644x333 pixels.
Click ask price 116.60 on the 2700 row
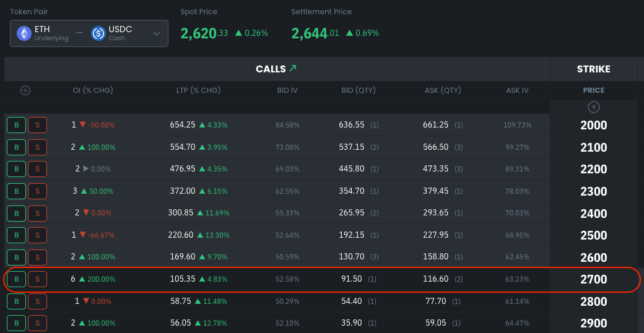435,279
